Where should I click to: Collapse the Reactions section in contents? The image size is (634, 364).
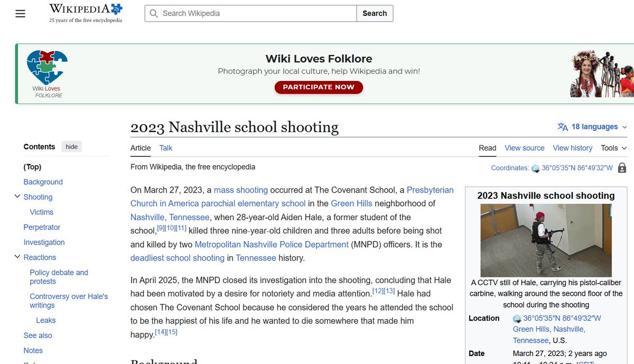pos(17,257)
